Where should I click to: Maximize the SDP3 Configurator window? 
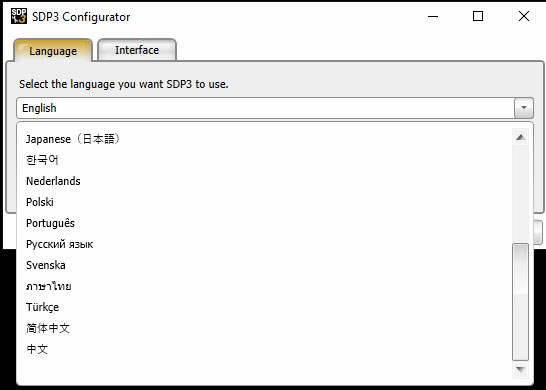click(x=478, y=16)
